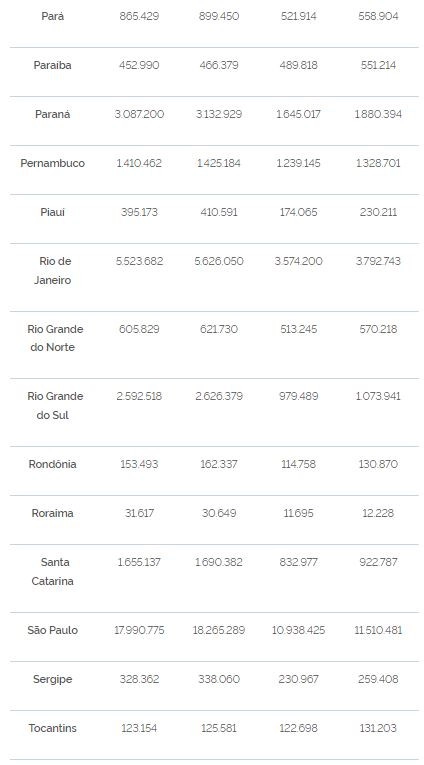Click São Paulo value 18.265.289
This screenshot has width=424, height=765.
pyautogui.click(x=219, y=630)
